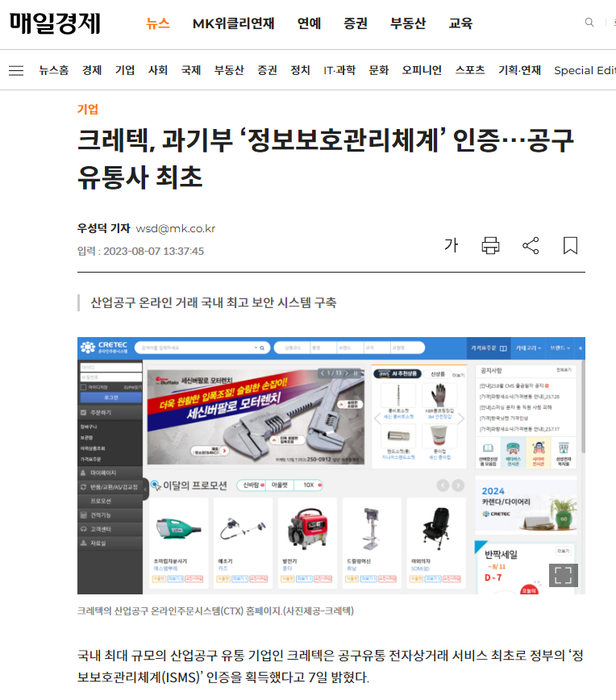
Task: Open the 증권 top tab
Action: (356, 23)
